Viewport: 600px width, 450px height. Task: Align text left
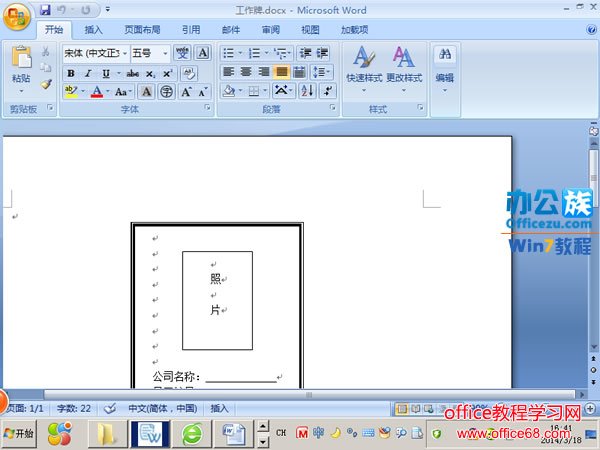pos(228,72)
